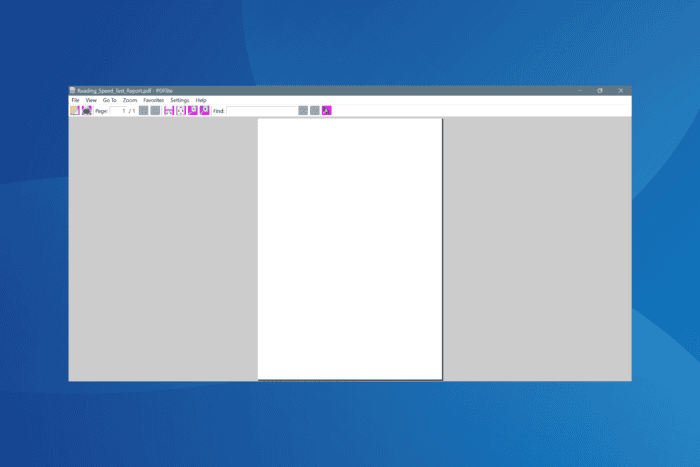Click the Open file toolbar icon
Viewport: 700px width, 467px height.
75,111
